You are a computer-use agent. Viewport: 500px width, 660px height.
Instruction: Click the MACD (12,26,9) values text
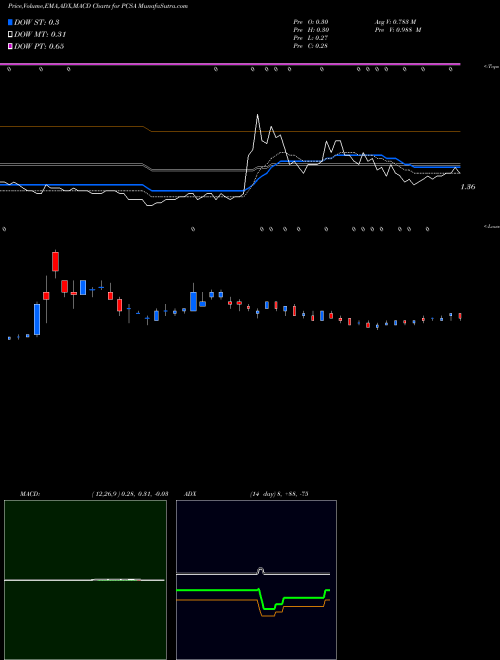tap(130, 494)
